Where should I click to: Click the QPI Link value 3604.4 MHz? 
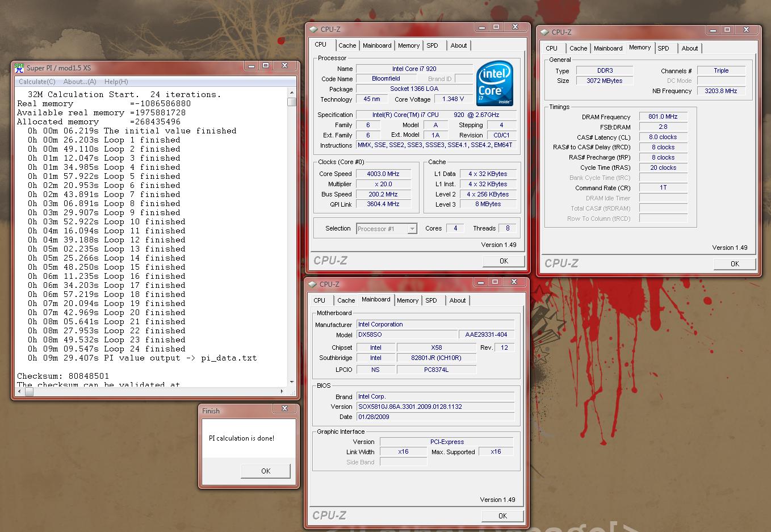383,204
